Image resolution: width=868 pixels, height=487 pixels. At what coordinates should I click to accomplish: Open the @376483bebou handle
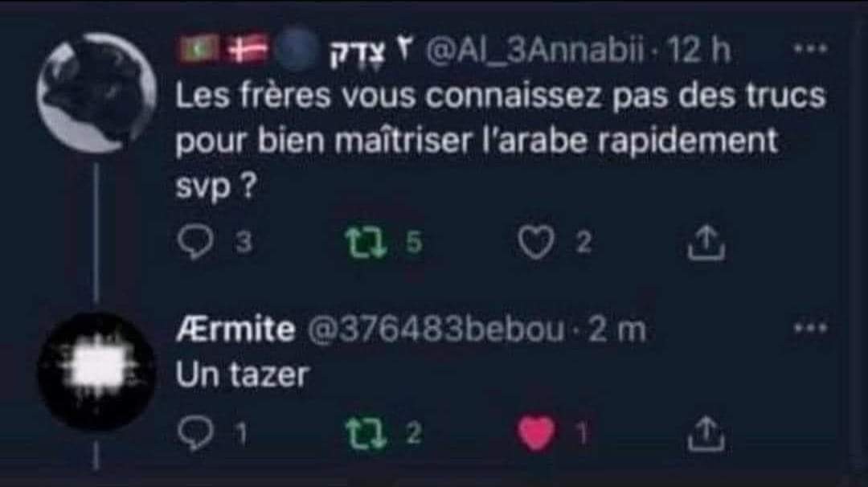coord(436,329)
